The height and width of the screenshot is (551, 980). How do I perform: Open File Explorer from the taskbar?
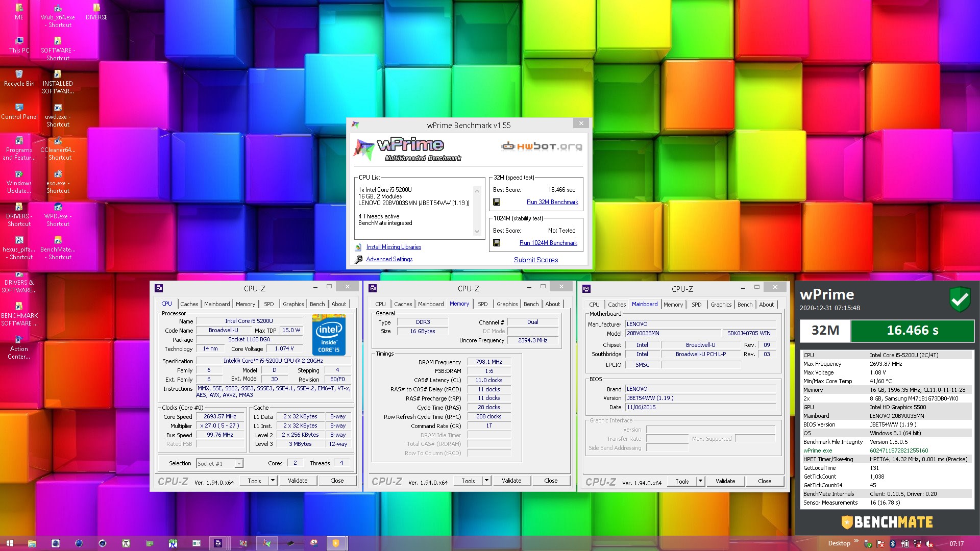point(32,543)
